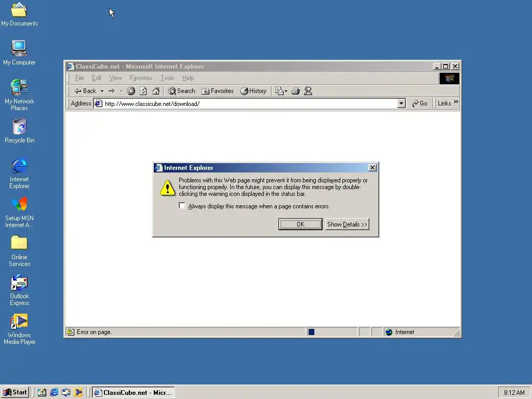The width and height of the screenshot is (532, 399).
Task: Click Show Details button
Action: [347, 224]
